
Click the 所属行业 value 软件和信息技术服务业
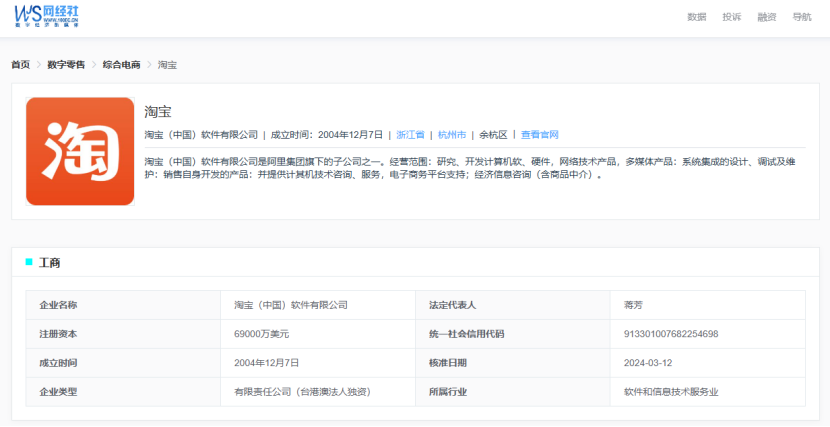tap(671, 392)
